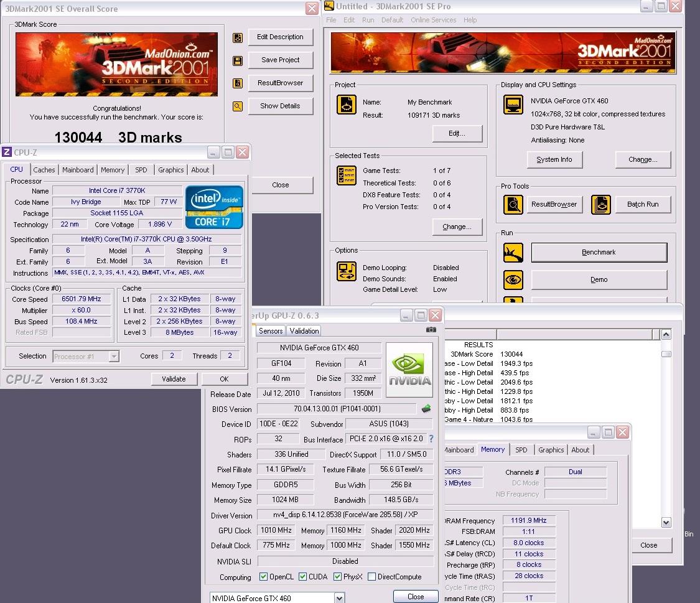Click the Batch Run button

(x=643, y=204)
